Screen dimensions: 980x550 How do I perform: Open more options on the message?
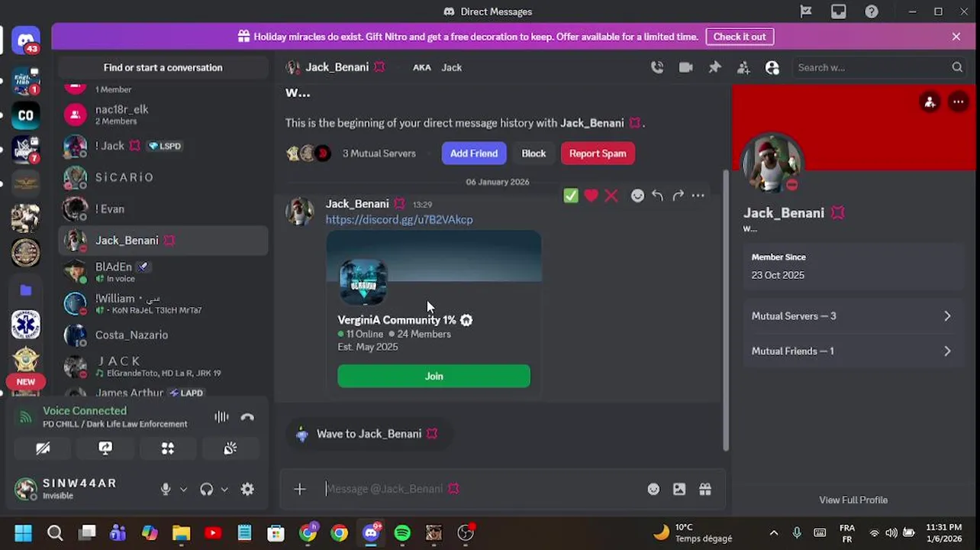[698, 196]
